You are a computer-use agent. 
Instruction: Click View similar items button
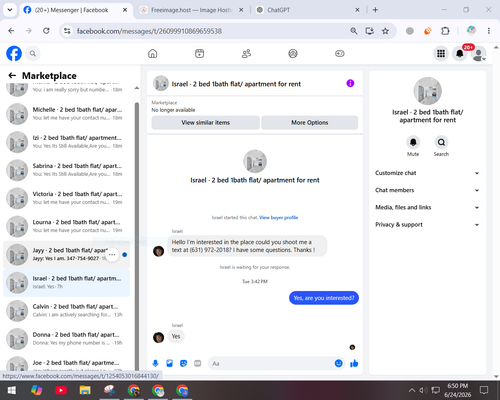205,123
